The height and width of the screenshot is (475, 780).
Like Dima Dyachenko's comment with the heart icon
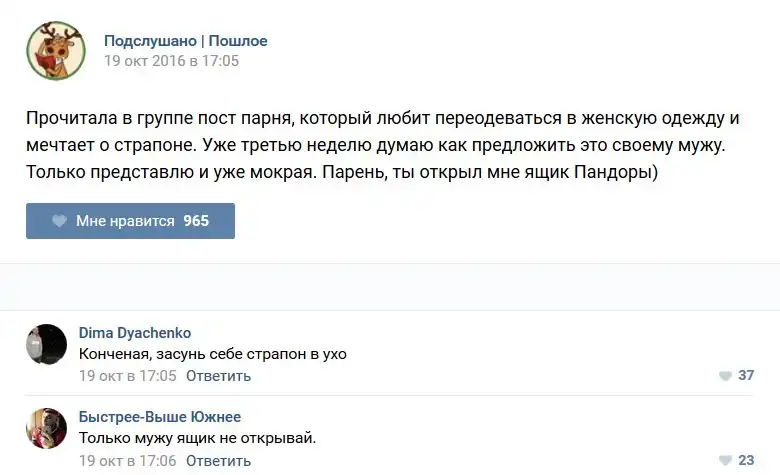[x=725, y=376]
